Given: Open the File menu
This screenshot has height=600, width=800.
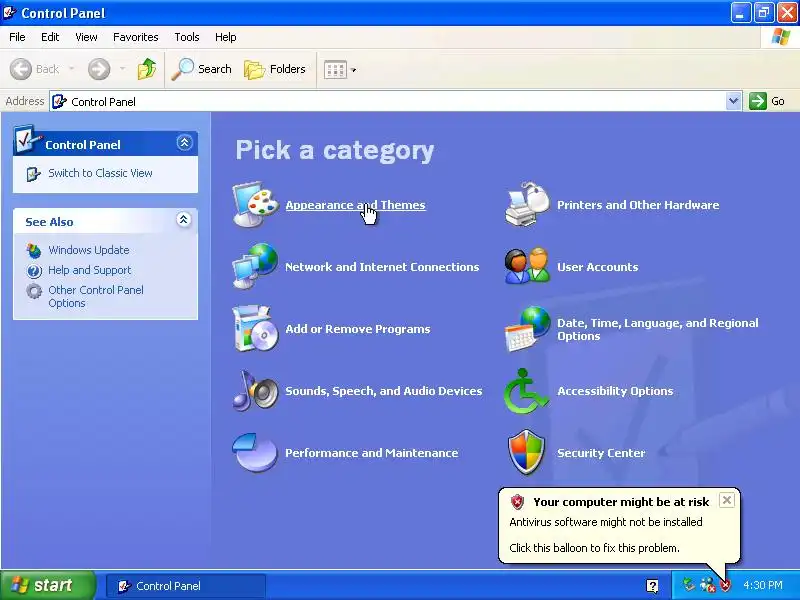Looking at the screenshot, I should pyautogui.click(x=17, y=37).
